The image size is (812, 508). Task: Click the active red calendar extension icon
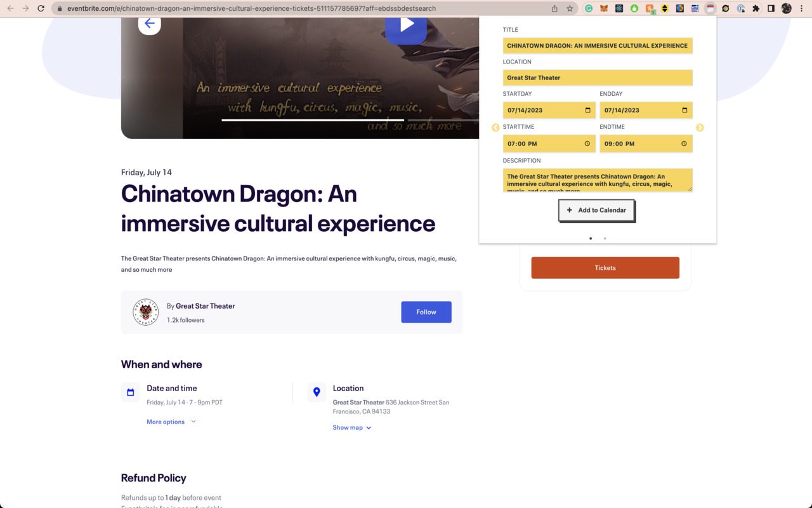710,8
